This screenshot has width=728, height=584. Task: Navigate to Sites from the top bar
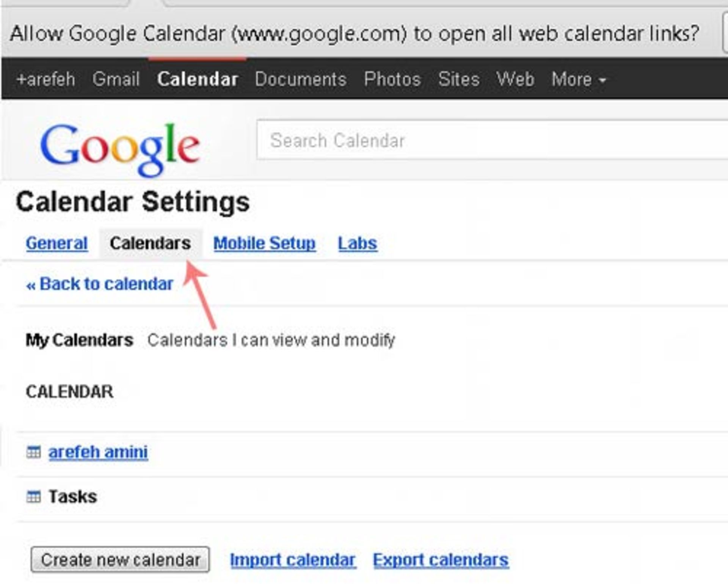(459, 80)
